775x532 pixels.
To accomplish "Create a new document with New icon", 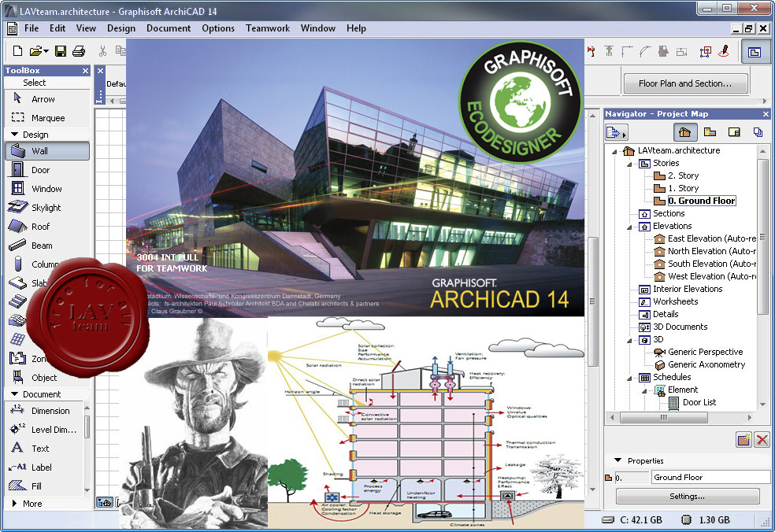I will tap(17, 51).
